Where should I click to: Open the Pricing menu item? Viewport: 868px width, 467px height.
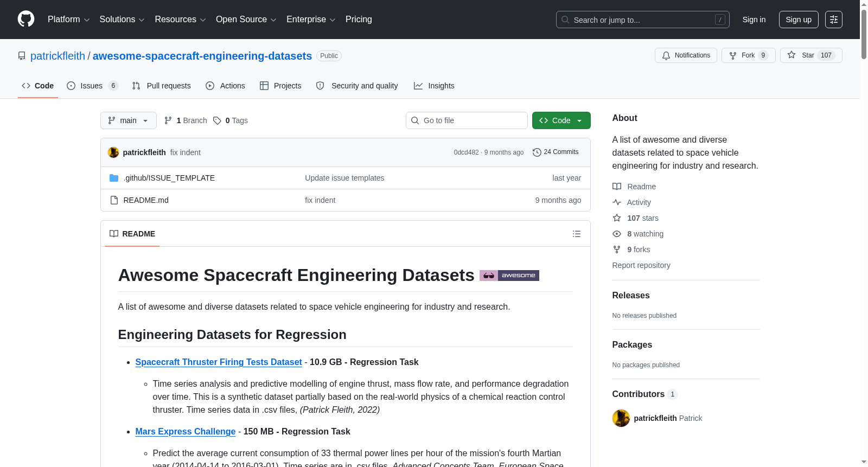pyautogui.click(x=359, y=20)
